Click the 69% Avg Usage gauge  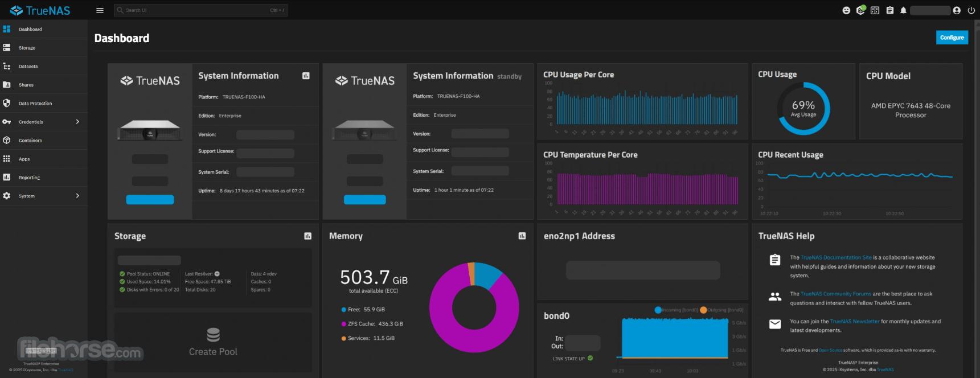(x=803, y=108)
